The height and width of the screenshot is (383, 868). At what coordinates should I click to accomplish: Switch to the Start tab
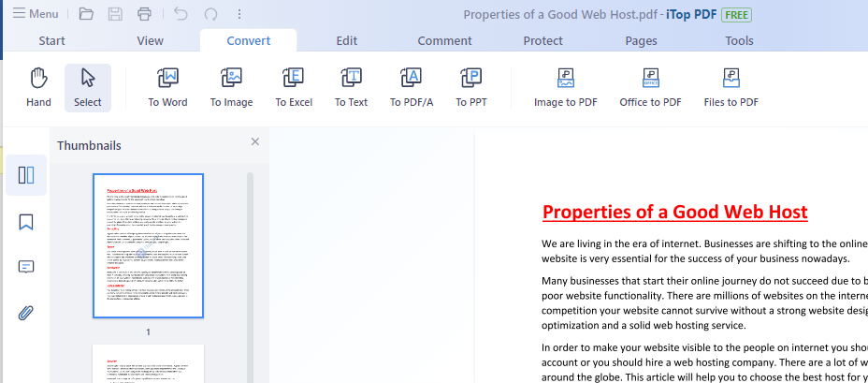click(52, 40)
